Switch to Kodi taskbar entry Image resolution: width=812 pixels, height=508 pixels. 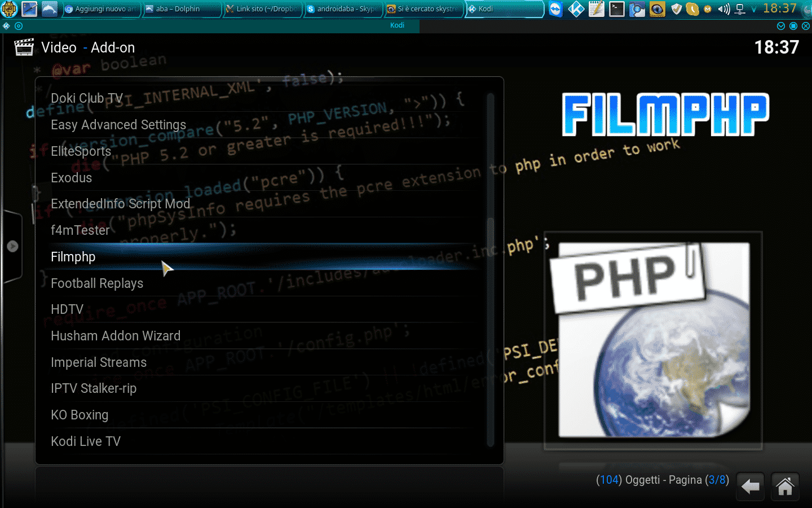click(x=504, y=9)
